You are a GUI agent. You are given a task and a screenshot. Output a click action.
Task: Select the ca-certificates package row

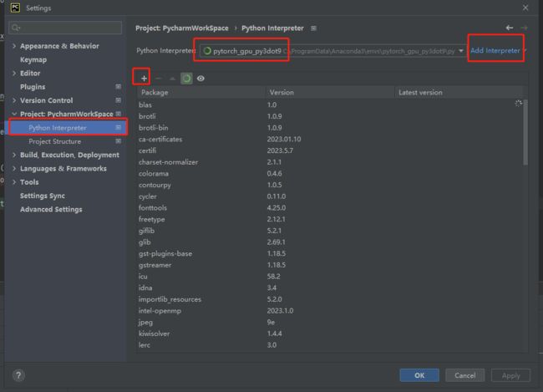[330, 139]
